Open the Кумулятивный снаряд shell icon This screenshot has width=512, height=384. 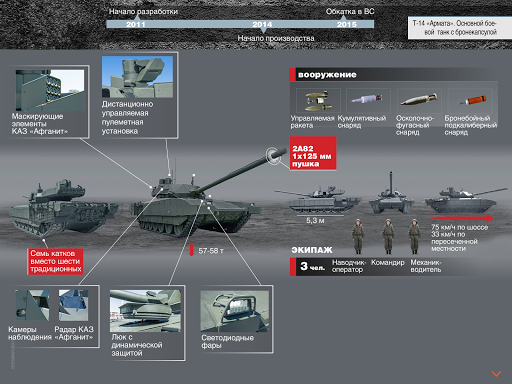(368, 101)
